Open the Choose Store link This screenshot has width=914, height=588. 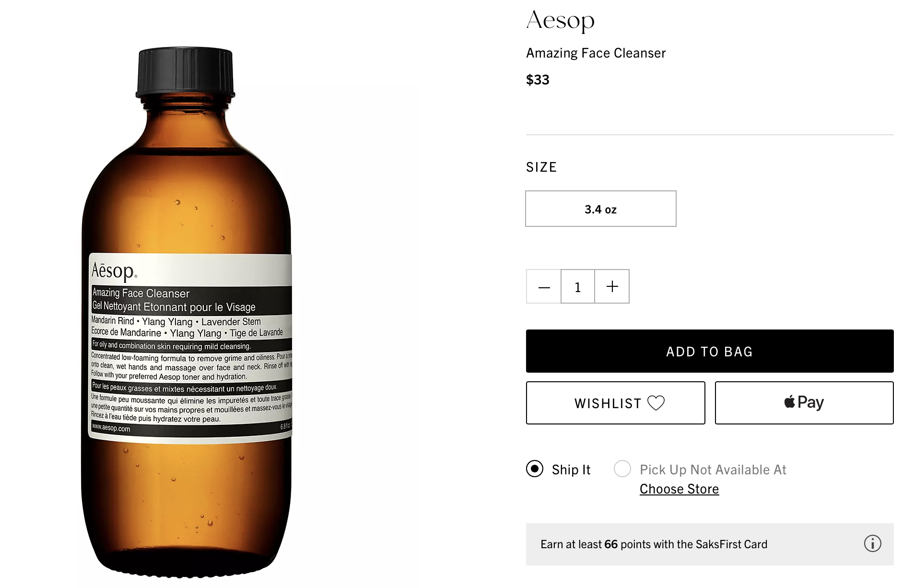(x=679, y=489)
